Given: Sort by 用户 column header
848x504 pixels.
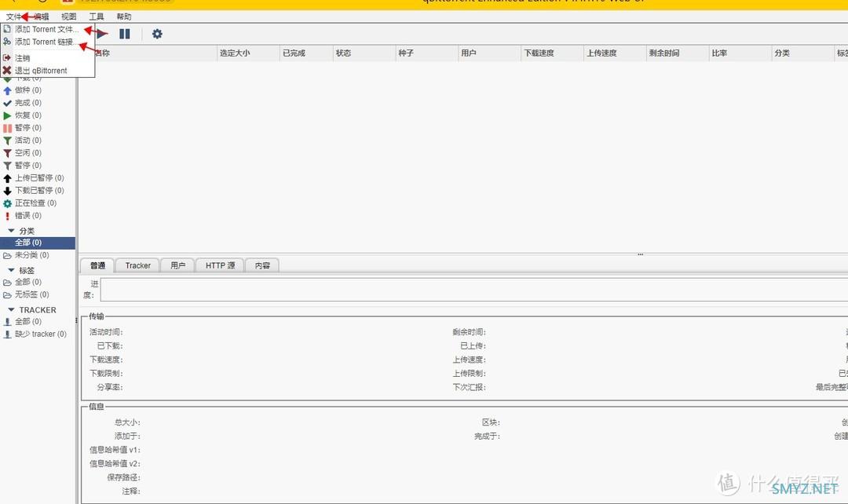Looking at the screenshot, I should coord(490,53).
